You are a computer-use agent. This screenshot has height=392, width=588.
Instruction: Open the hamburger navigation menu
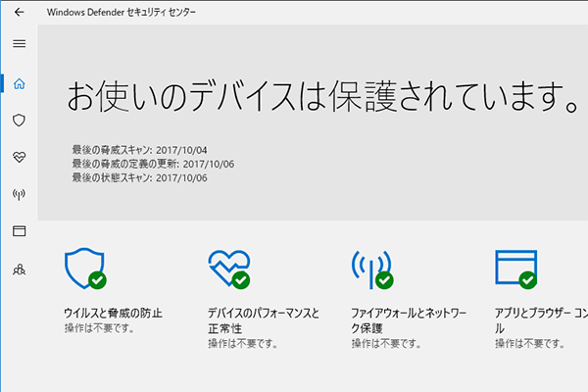coord(20,43)
